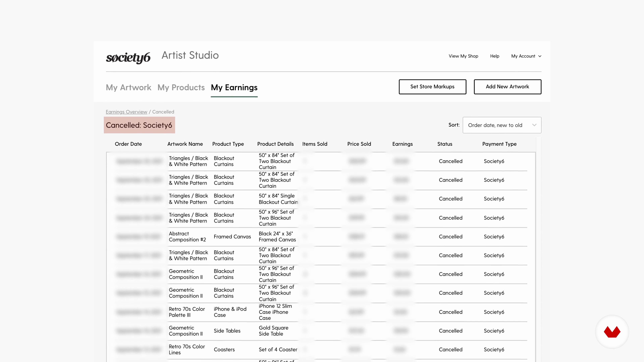Screen dimensions: 644x362
Task: Click the Items Sold column header
Action: coord(315,144)
